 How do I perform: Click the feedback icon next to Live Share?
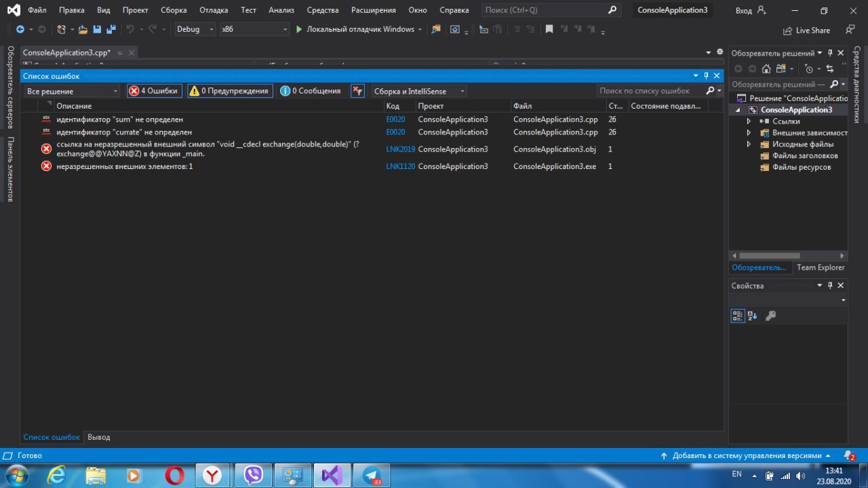850,30
